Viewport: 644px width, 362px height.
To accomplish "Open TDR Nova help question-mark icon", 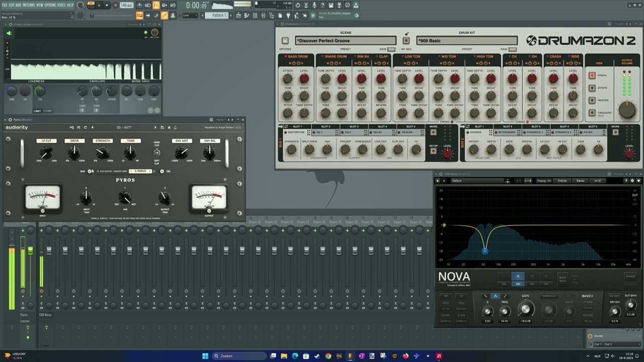I will coord(625,180).
